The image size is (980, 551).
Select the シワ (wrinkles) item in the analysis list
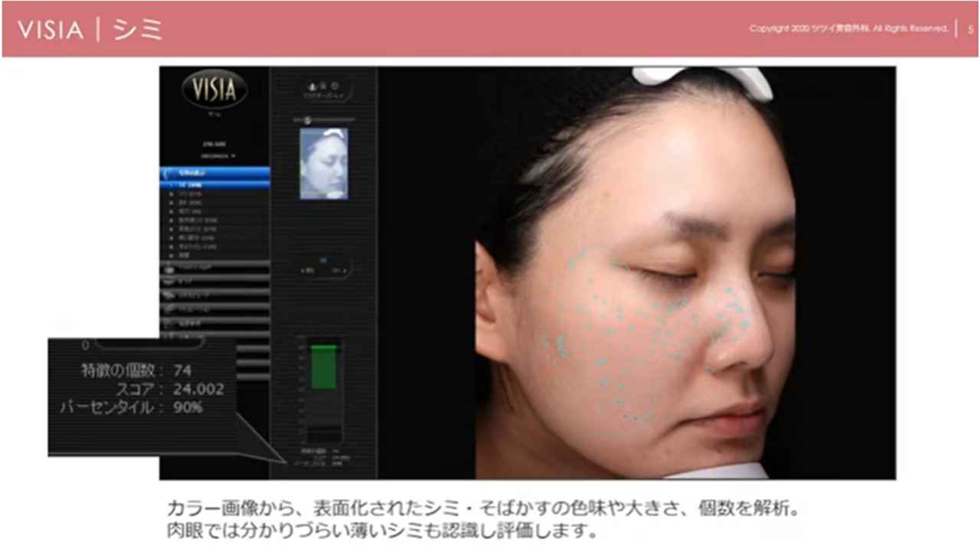click(191, 194)
